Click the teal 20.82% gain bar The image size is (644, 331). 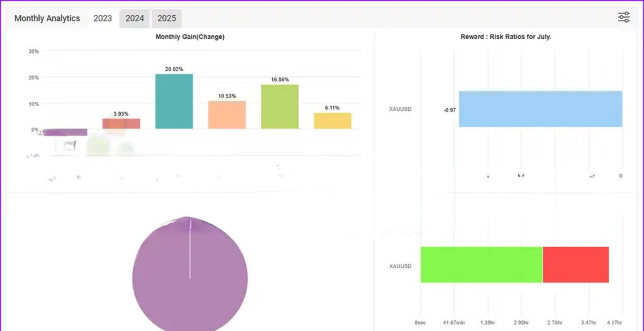click(x=174, y=102)
